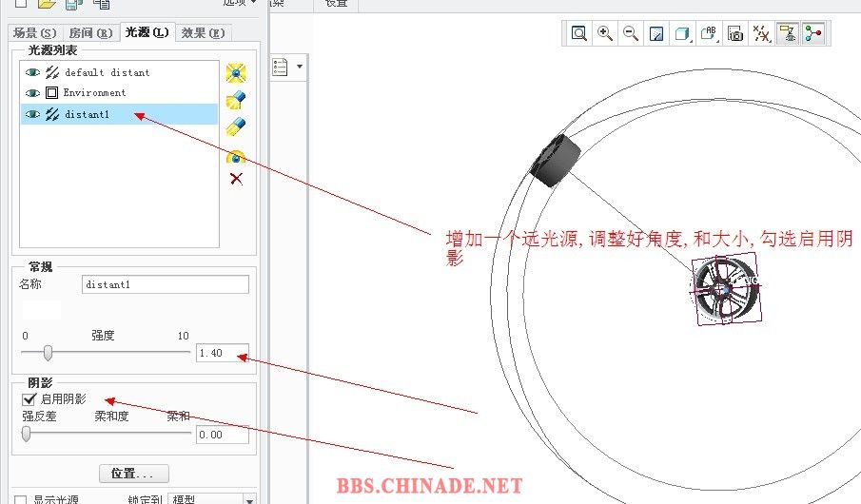Click the shadow softness slider handle

point(26,434)
